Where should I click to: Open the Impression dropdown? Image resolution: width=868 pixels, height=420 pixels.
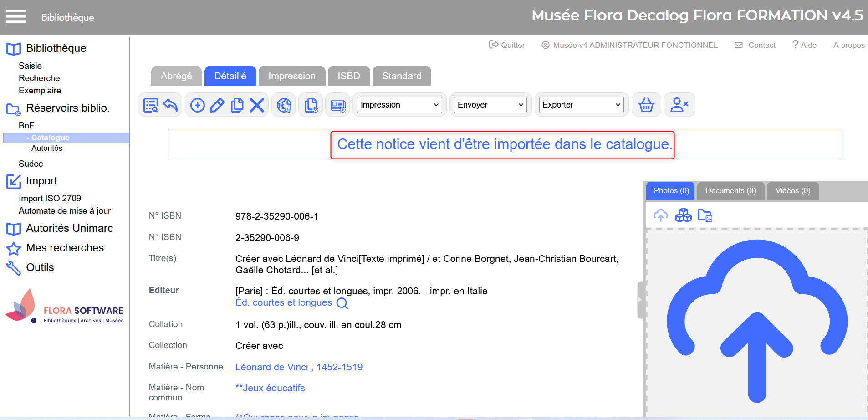(x=399, y=105)
